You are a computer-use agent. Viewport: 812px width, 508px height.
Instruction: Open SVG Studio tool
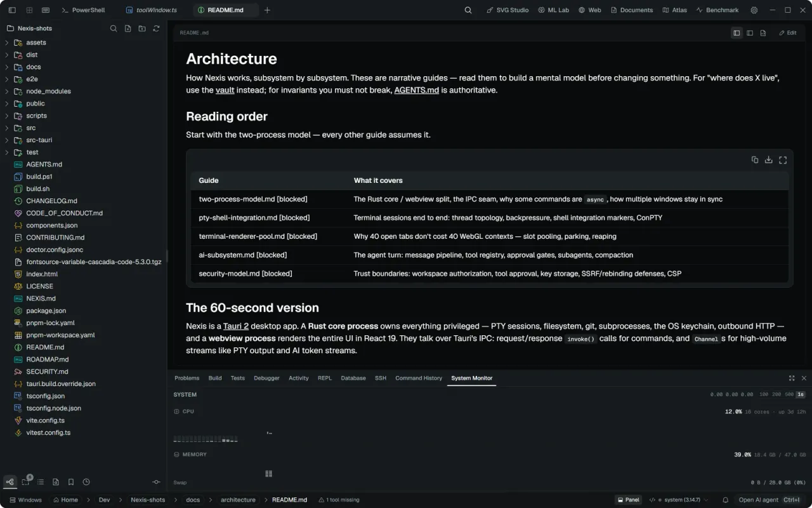coord(507,10)
